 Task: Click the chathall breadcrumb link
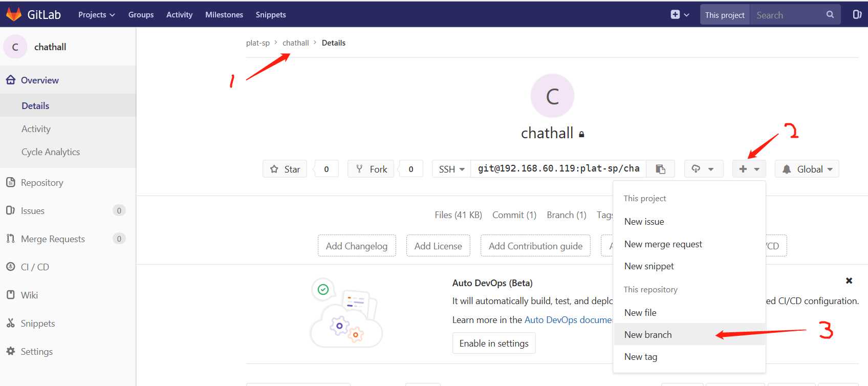(x=296, y=43)
